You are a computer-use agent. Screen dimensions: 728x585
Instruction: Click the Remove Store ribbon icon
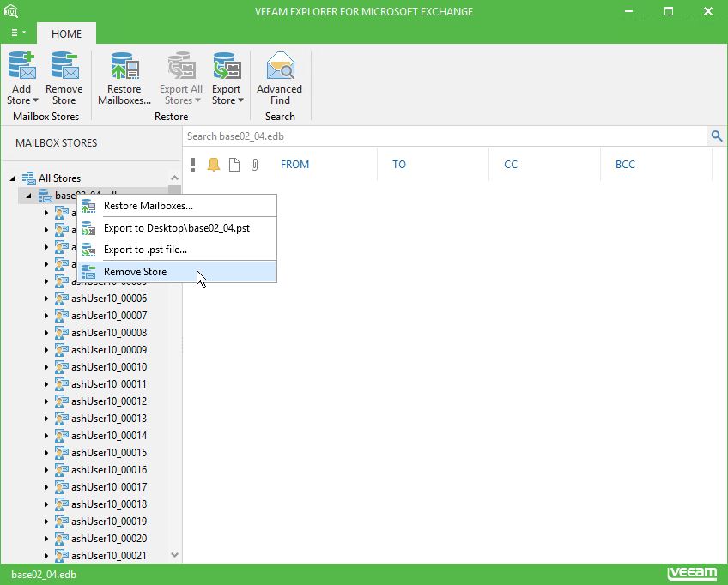click(64, 65)
